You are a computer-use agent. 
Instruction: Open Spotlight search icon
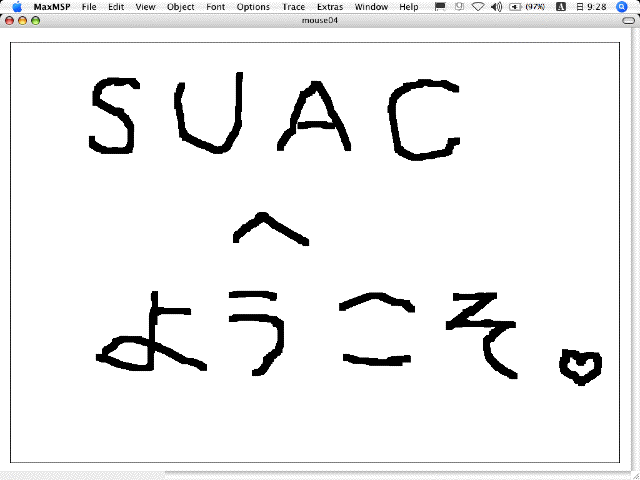621,7
